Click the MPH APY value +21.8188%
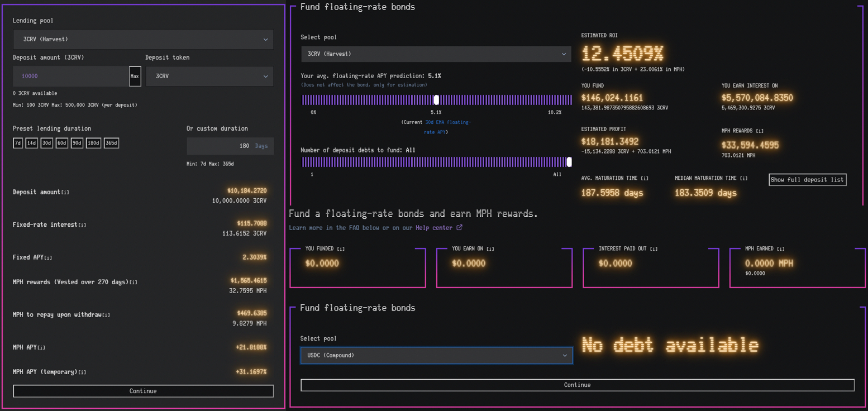Screen dimensions: 868x411 click(251, 347)
